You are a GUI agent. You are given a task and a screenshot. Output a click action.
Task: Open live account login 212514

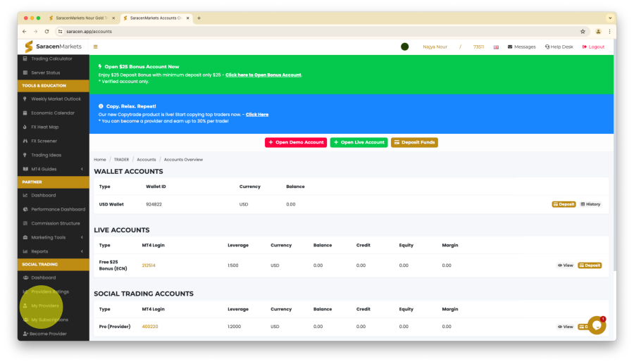(x=149, y=266)
